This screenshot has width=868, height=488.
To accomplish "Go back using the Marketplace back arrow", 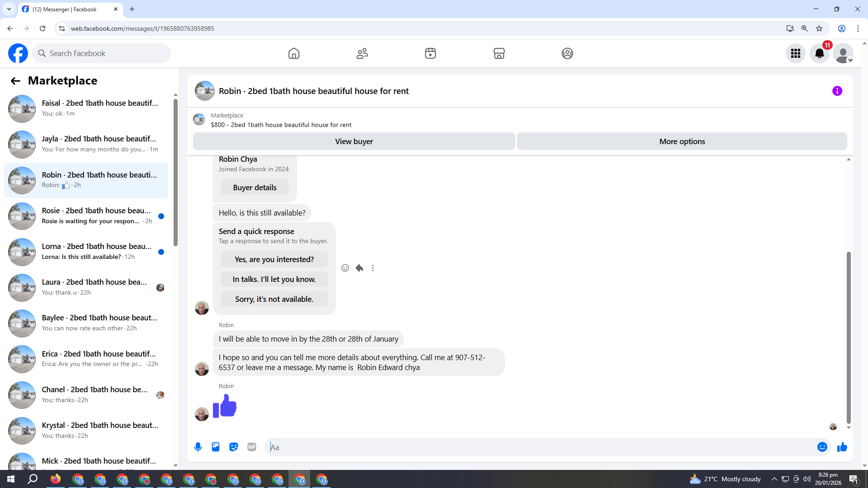I will 15,81.
